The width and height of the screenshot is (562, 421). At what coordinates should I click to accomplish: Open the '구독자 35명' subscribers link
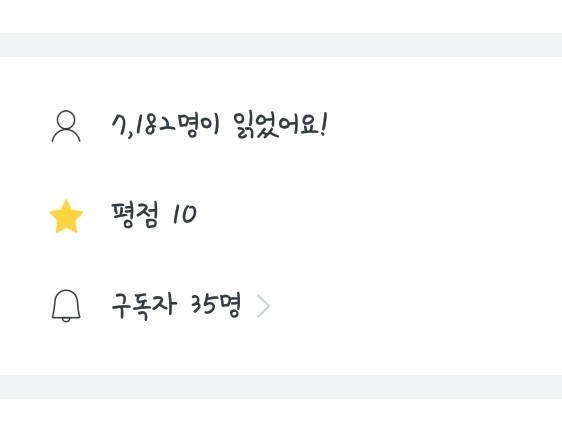click(176, 306)
